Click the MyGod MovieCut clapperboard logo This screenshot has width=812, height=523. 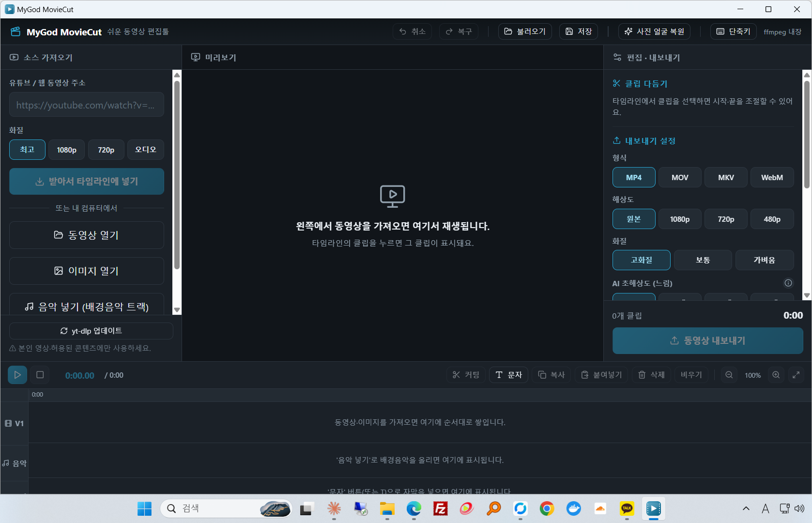[x=15, y=31]
